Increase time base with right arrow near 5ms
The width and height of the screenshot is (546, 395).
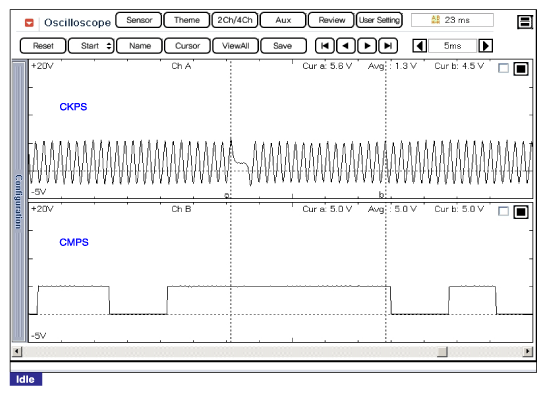tap(486, 46)
